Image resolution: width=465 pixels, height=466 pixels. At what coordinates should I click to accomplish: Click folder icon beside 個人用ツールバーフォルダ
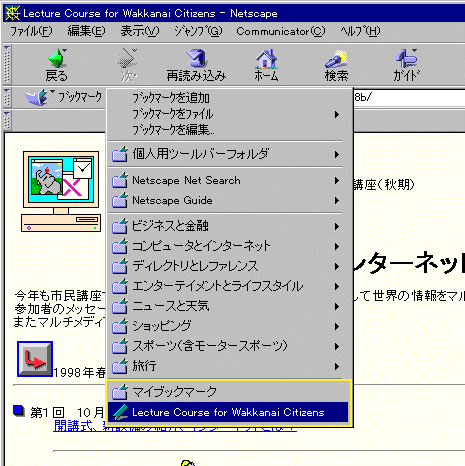coord(120,154)
